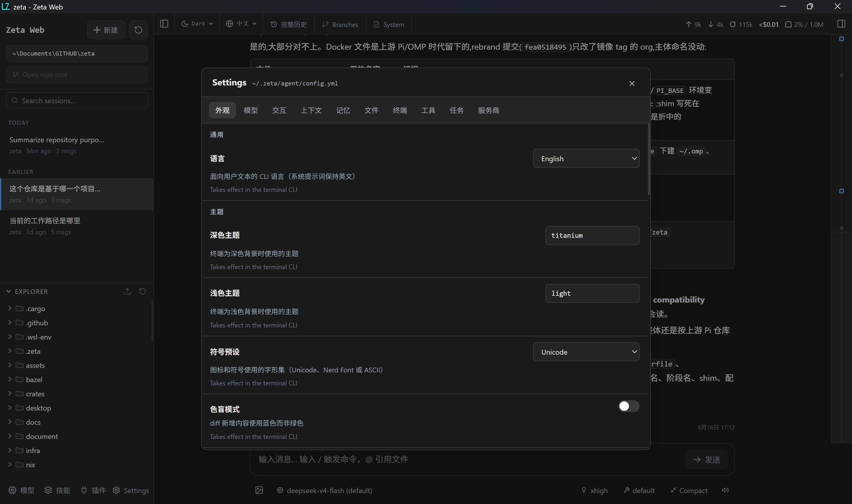Switch to the 服务商 tab
The height and width of the screenshot is (504, 852).
coord(488,110)
